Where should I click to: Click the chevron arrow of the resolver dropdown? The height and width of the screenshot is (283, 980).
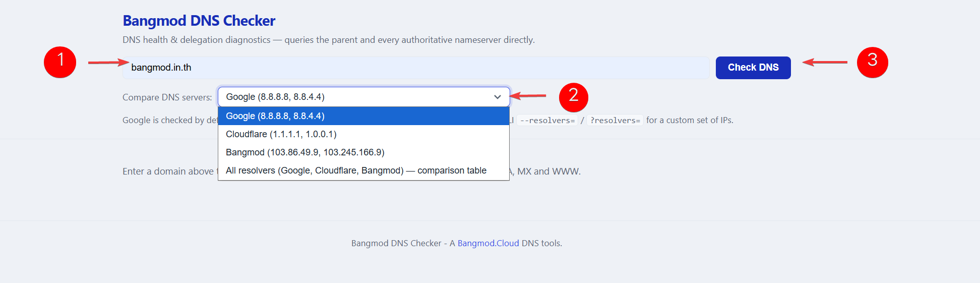498,97
